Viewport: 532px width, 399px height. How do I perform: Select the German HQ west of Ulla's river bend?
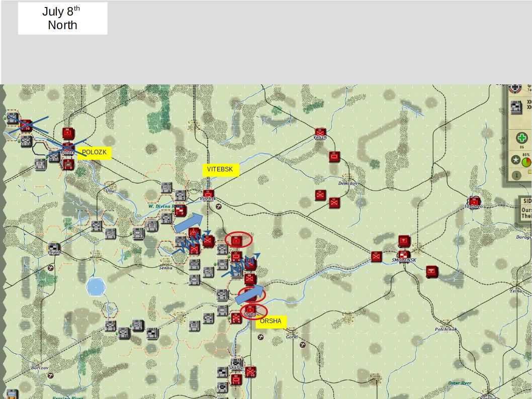(110, 234)
